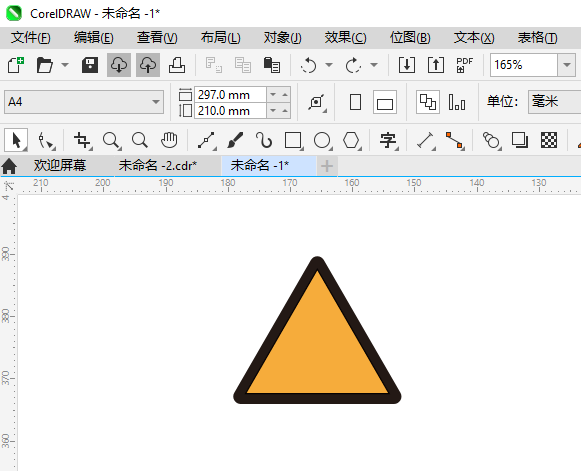This screenshot has height=471, width=581.
Task: Expand the Open recent files arrow
Action: pos(65,65)
